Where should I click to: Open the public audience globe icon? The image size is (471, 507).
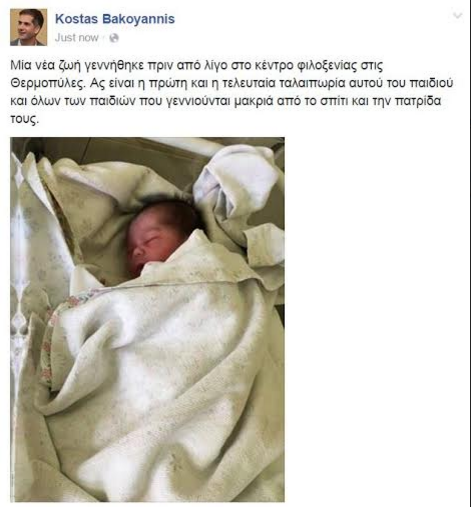(114, 38)
